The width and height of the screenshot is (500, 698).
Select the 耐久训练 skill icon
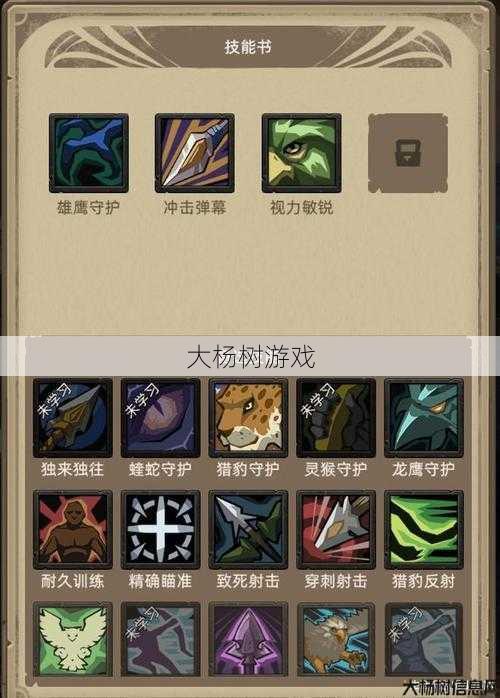73,530
